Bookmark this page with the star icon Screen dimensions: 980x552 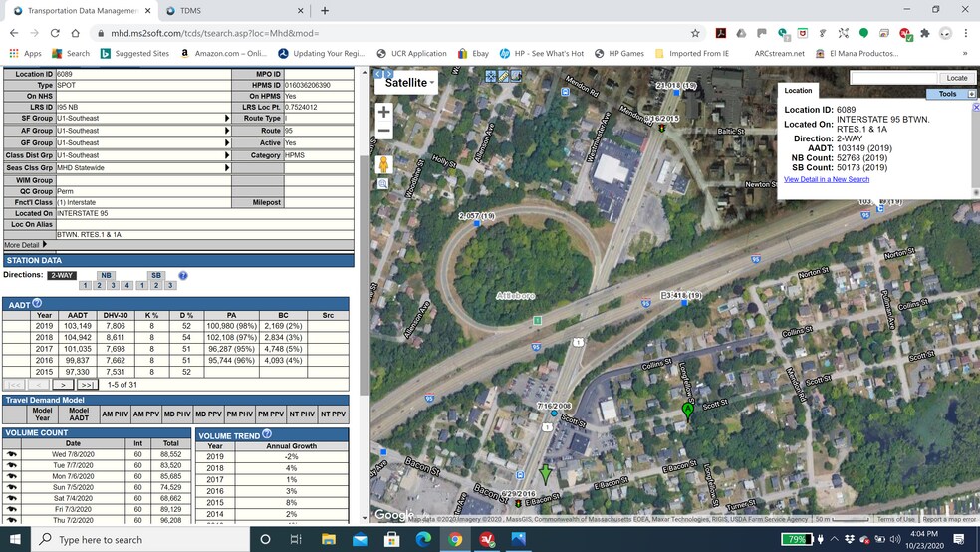tap(695, 33)
